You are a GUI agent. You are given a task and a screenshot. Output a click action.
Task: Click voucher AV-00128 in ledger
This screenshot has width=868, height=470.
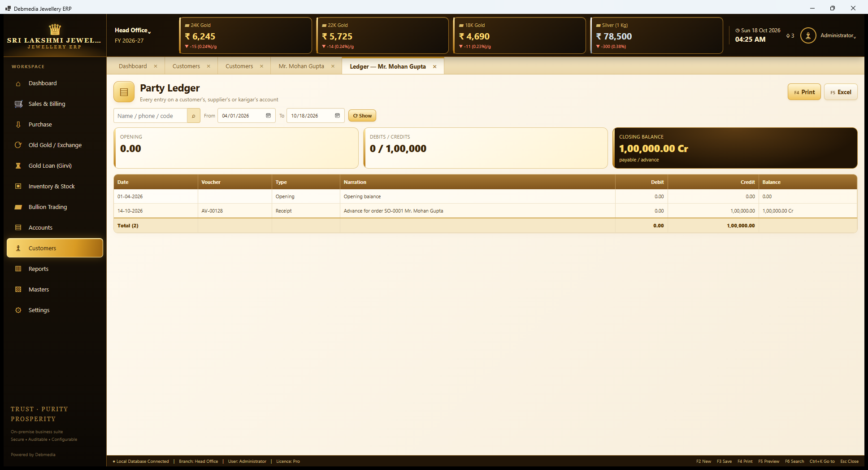tap(212, 211)
